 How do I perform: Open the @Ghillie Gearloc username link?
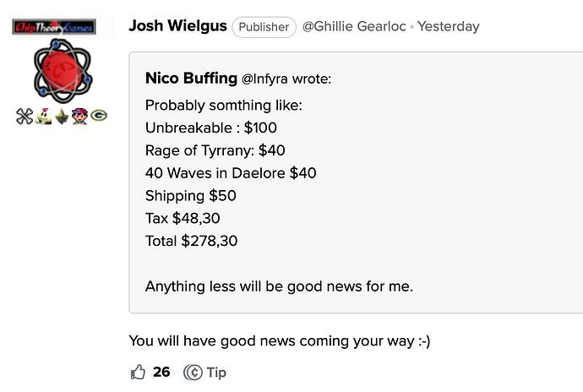coord(354,27)
